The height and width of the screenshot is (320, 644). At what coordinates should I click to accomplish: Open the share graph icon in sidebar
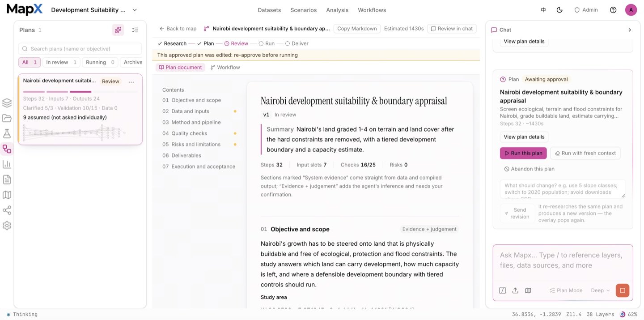(7, 210)
